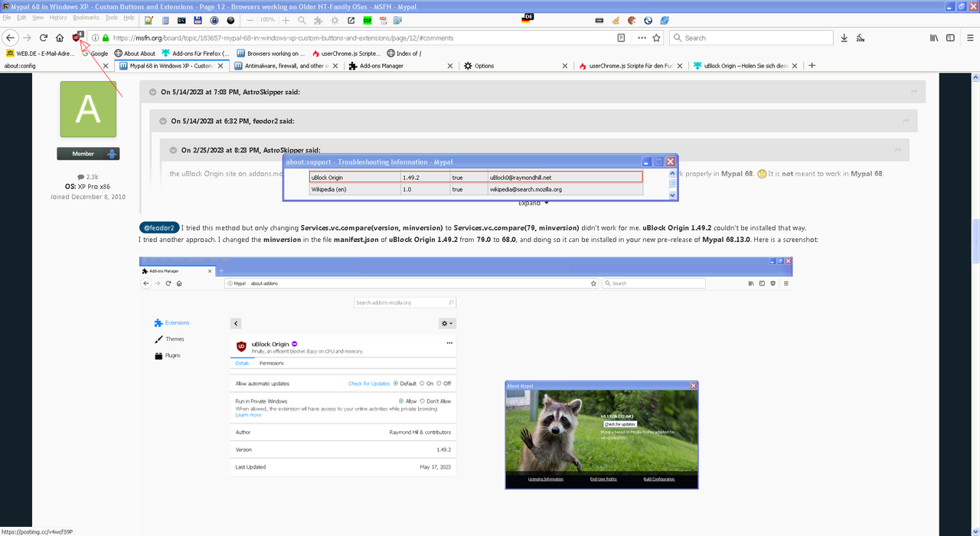Open add-ons via the puzzle piece toolbar icon

point(318,20)
